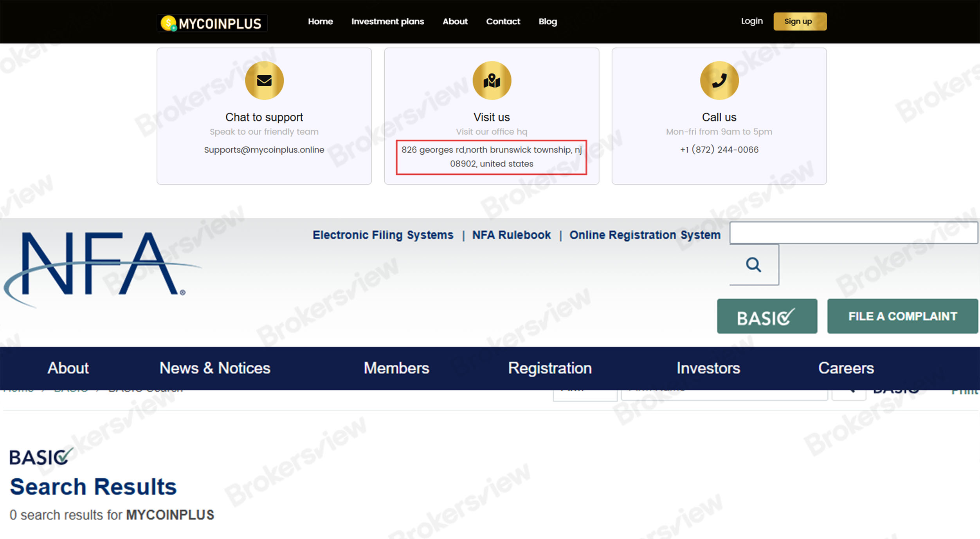Click the green BASIC button
The width and height of the screenshot is (980, 539).
click(x=767, y=317)
